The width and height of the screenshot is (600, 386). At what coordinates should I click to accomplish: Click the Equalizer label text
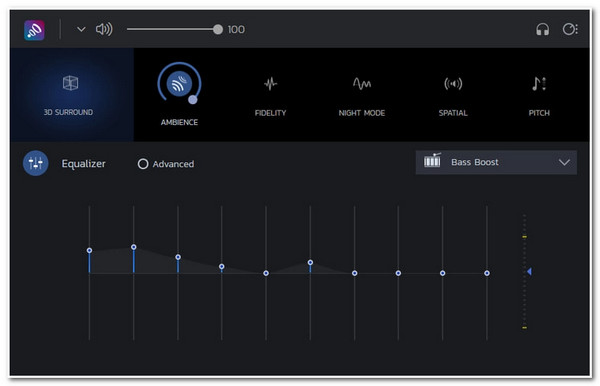83,164
